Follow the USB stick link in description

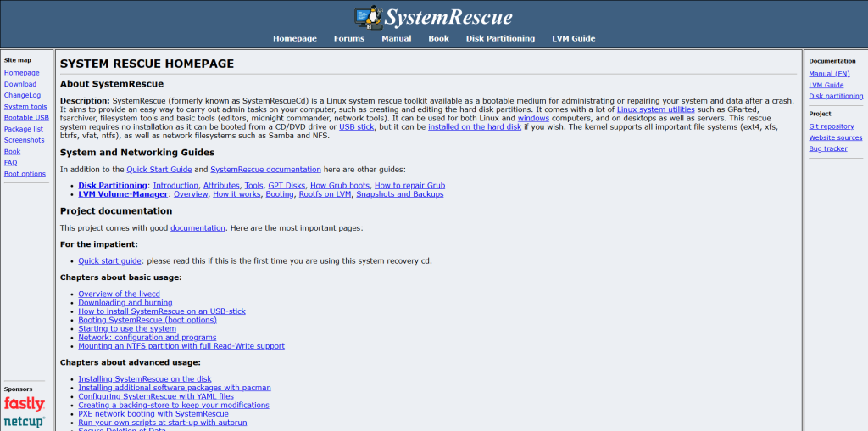click(x=357, y=127)
